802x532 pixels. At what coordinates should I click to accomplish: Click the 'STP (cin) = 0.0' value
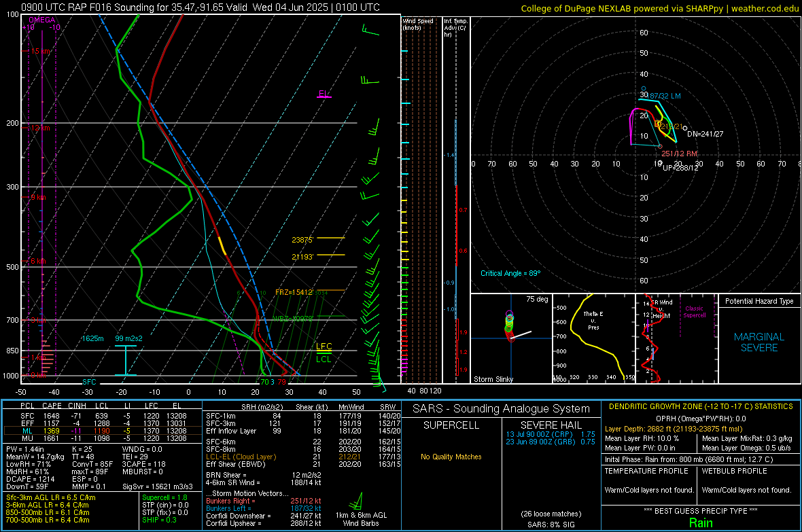point(165,505)
